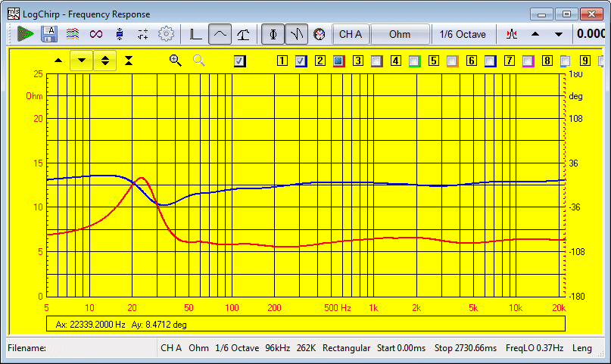Enable overlay 7 magenta checkbox
Image resolution: width=611 pixels, height=364 pixels.
point(528,61)
